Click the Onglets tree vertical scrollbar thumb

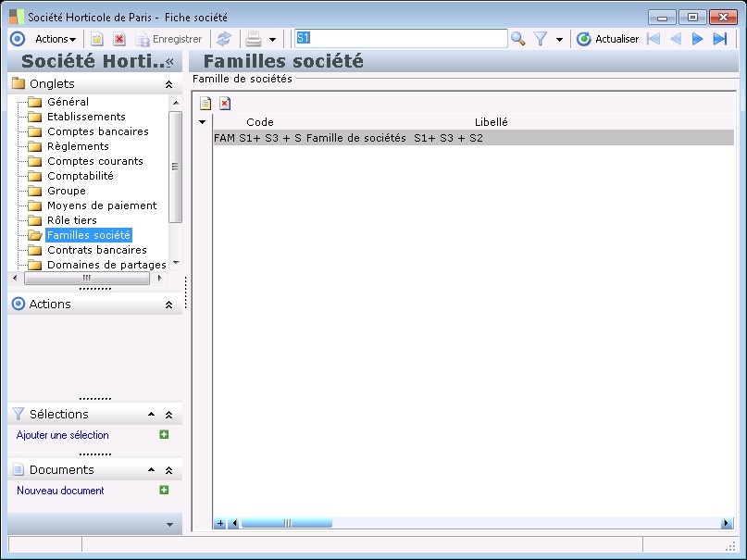click(176, 167)
